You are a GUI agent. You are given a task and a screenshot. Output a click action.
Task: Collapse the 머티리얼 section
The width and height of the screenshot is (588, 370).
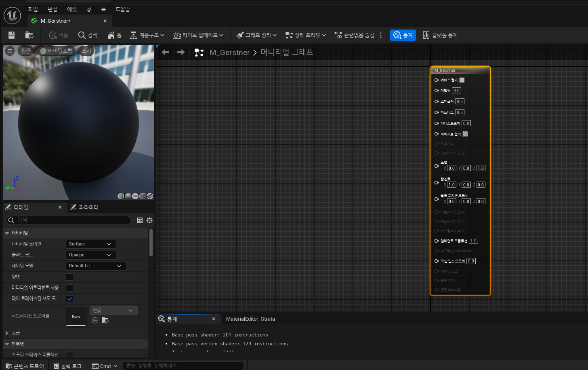pos(7,233)
